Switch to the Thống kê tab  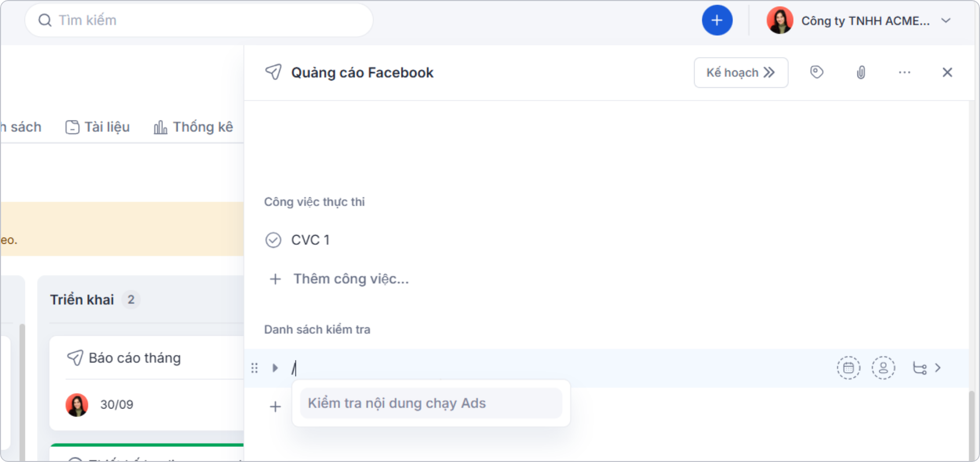pyautogui.click(x=194, y=127)
